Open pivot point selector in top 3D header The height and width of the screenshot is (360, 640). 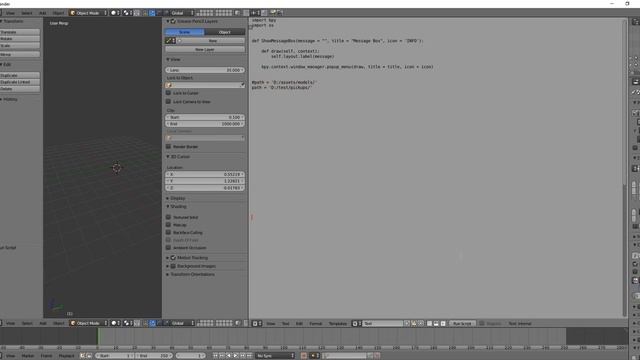[127, 13]
